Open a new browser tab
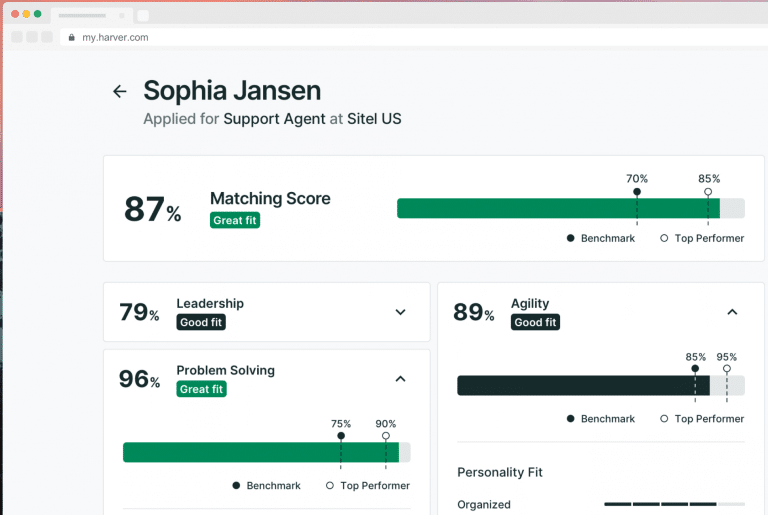The image size is (768, 515). tap(143, 15)
